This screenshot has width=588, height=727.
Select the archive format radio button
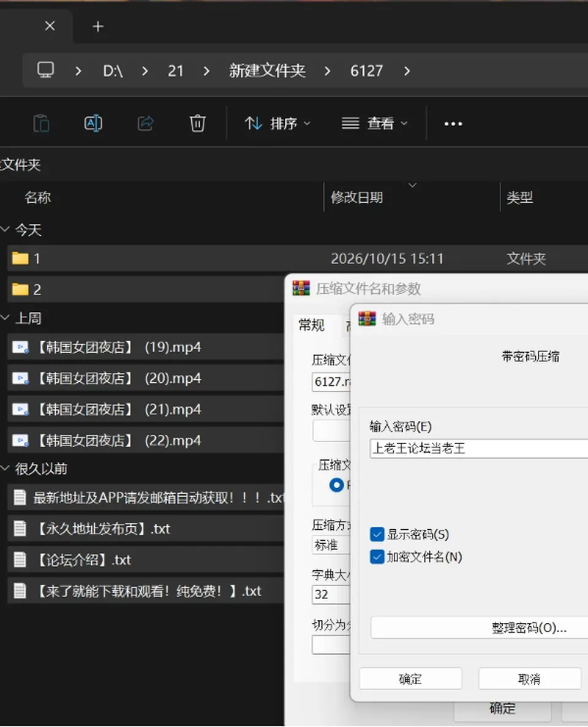[x=336, y=485]
